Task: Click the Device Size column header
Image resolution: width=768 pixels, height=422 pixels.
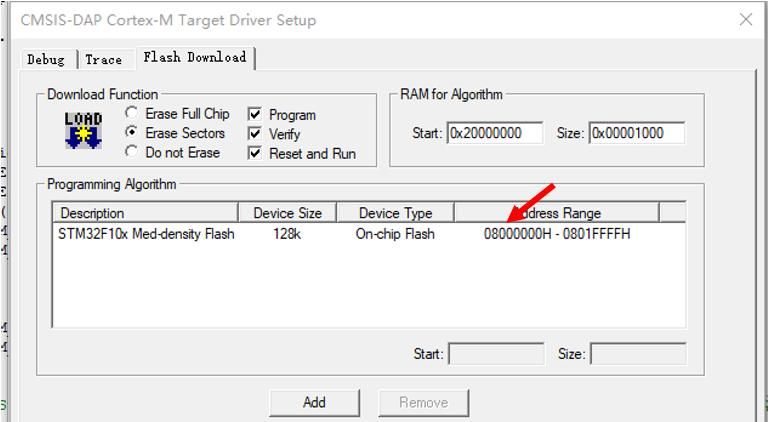Action: [x=286, y=213]
